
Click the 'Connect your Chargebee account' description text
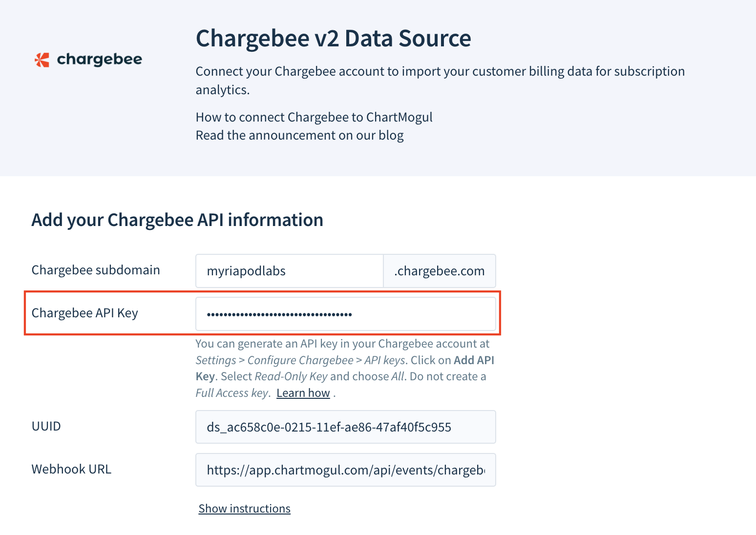440,81
